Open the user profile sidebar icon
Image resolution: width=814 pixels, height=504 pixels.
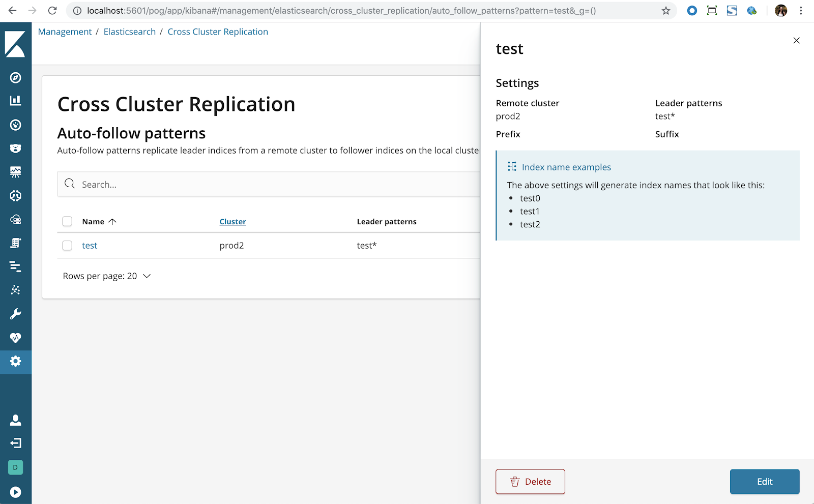[16, 420]
